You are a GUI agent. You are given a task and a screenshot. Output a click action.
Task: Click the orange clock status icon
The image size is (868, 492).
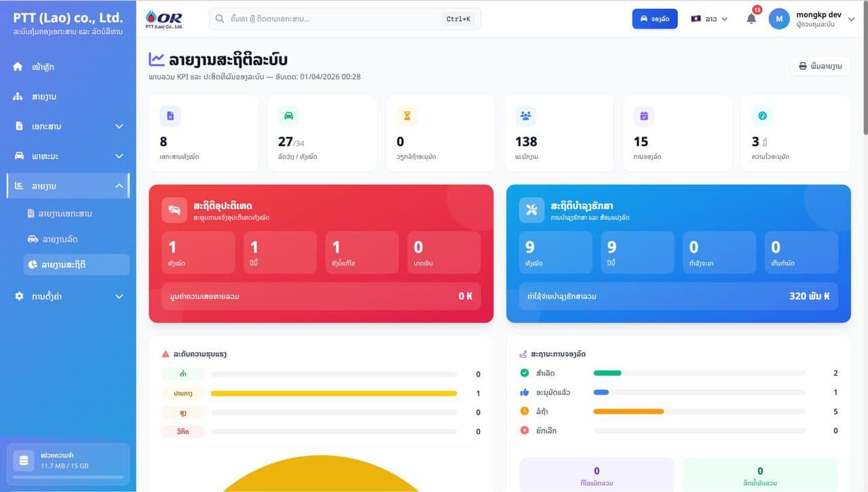pos(524,411)
